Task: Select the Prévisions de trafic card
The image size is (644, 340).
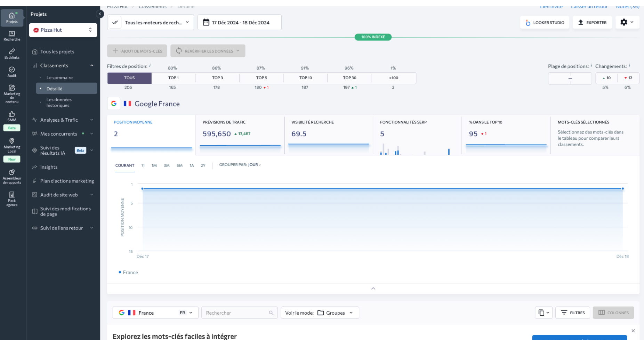Action: click(x=240, y=135)
